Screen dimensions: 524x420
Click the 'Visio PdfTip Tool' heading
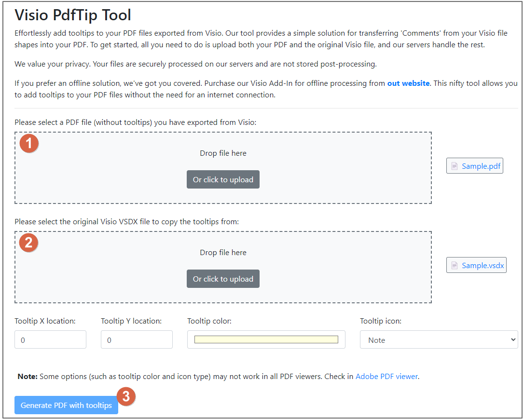73,15
